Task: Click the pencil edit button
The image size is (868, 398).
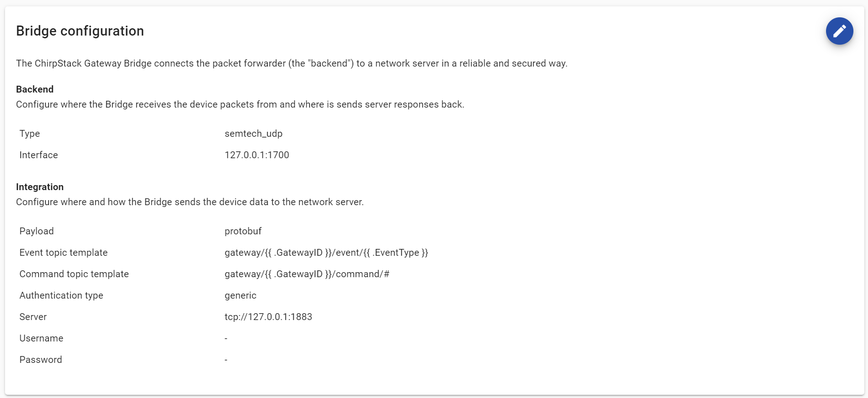Action: pyautogui.click(x=839, y=31)
